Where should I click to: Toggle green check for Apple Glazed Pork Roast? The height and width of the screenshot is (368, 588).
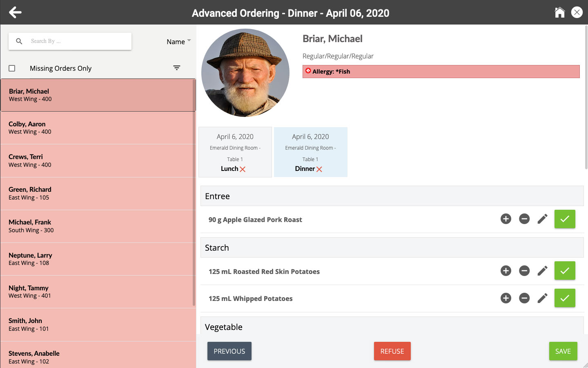coord(564,219)
